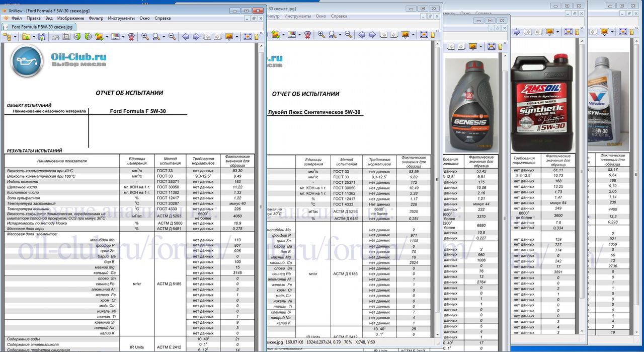Viewport: 644px width, 352px height.
Task: Click the Save floppy icon in Ford Formula window
Action: (42, 37)
